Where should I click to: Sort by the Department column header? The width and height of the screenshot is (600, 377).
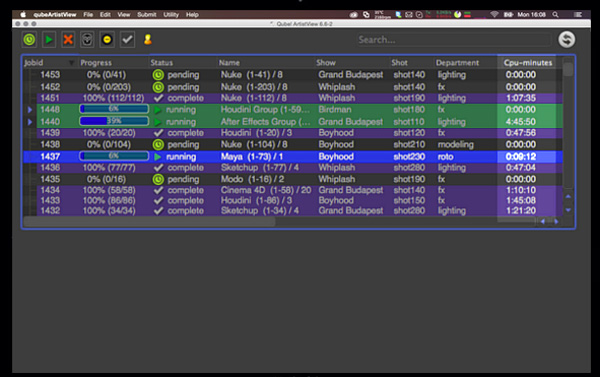[466, 63]
